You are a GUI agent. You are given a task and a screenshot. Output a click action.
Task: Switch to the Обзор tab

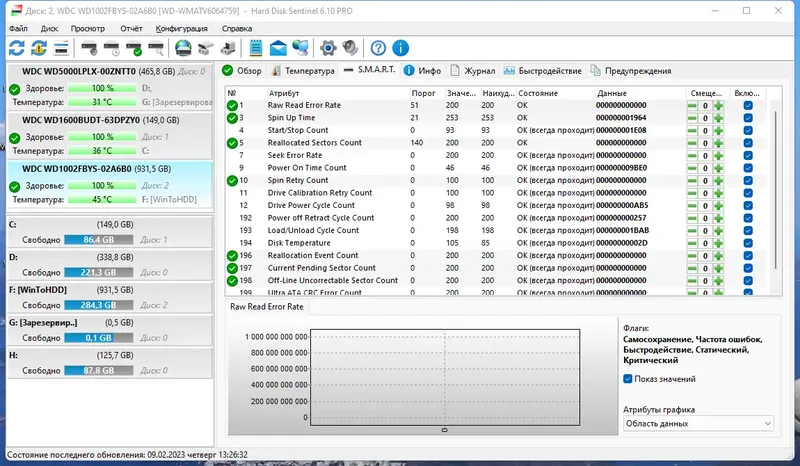[242, 71]
